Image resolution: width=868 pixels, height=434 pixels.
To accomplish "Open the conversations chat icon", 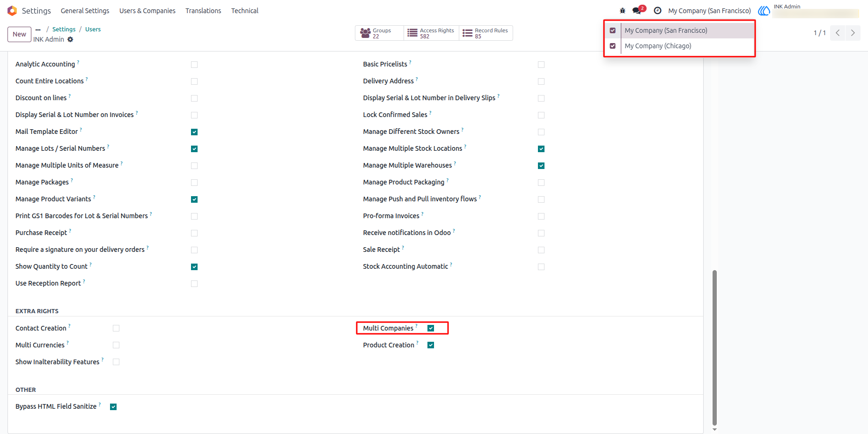I will (637, 11).
